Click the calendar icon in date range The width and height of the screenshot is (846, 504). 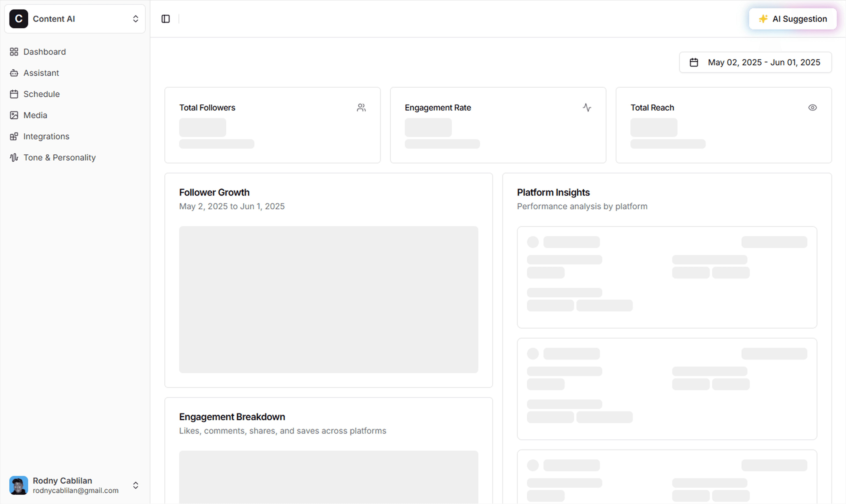tap(694, 62)
